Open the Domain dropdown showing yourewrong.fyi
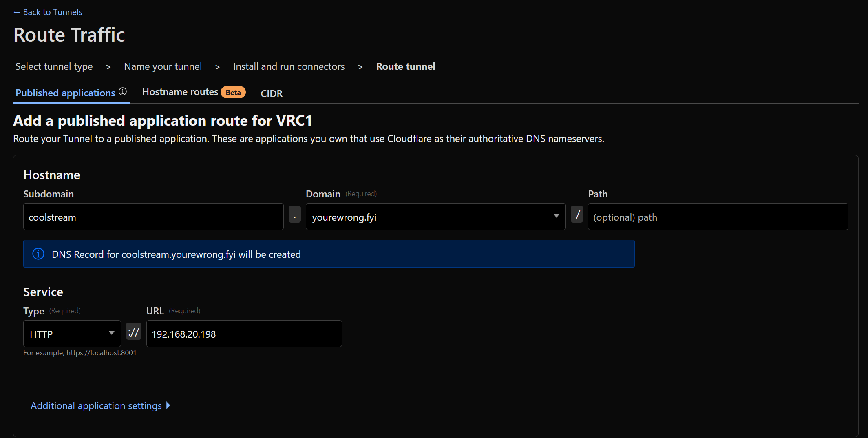 tap(428, 217)
